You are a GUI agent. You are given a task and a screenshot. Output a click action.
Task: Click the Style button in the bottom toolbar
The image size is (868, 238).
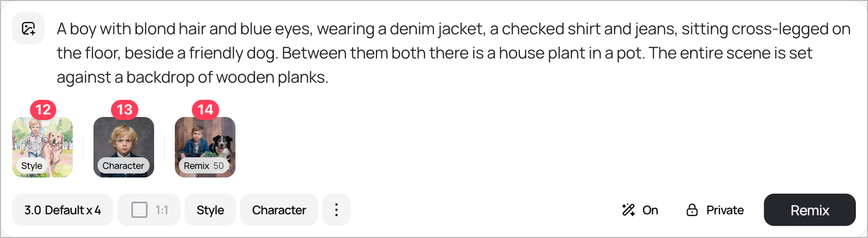coord(210,210)
